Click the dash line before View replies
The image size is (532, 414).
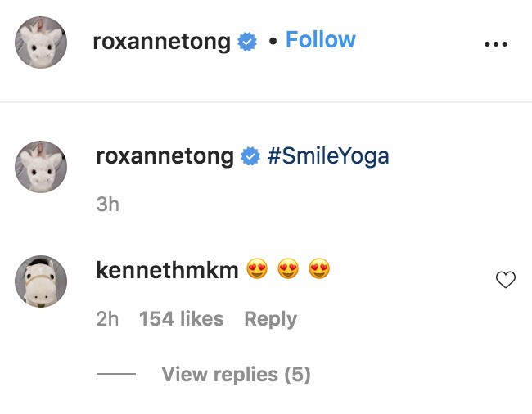115,375
